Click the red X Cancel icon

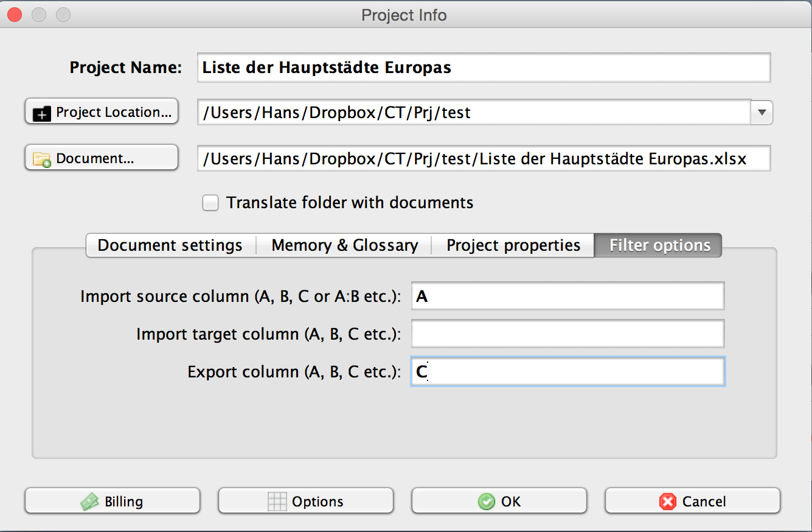(667, 502)
